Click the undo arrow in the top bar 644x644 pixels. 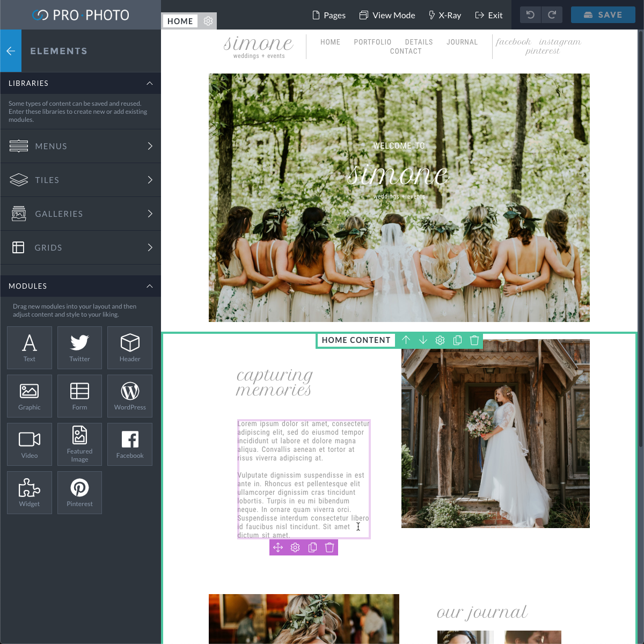[531, 14]
